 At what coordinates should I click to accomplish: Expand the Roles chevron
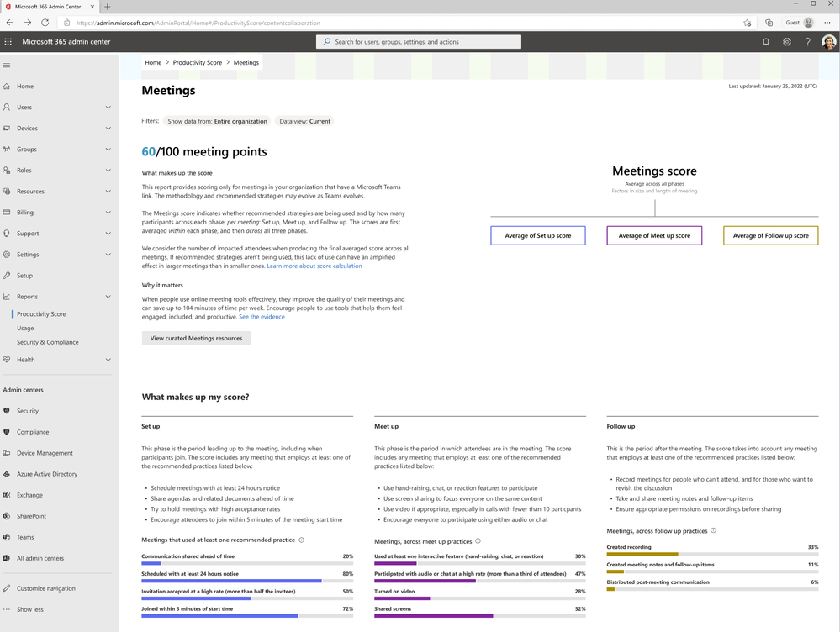click(x=108, y=171)
